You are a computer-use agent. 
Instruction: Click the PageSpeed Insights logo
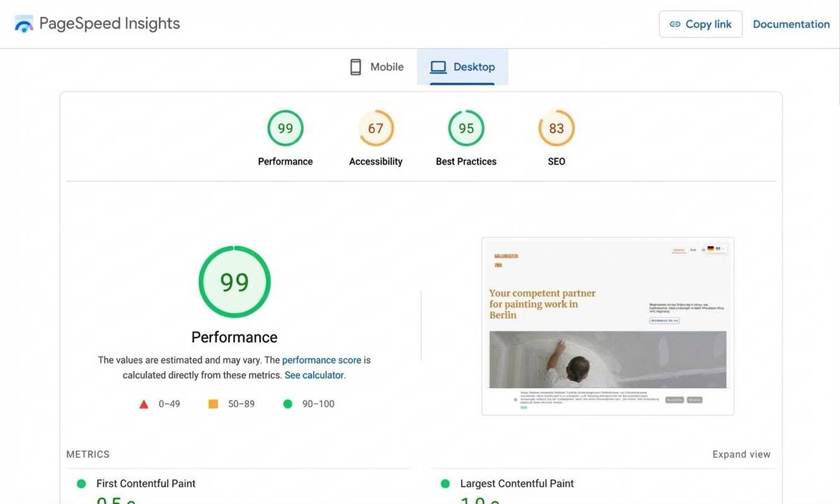pos(23,23)
